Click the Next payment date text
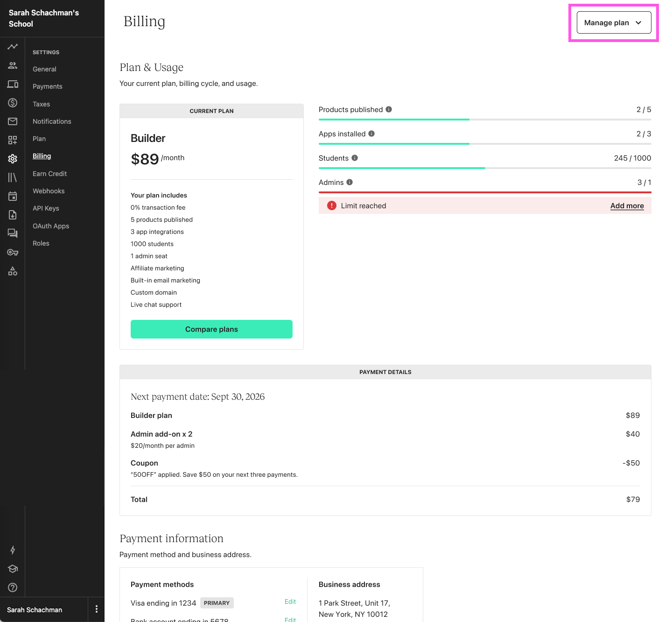 [x=197, y=397]
